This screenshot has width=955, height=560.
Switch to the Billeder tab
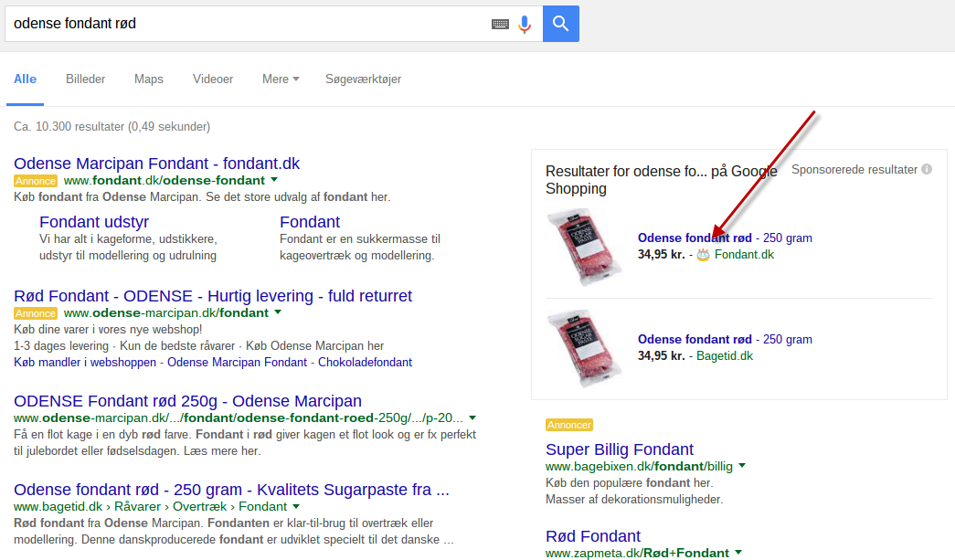[85, 79]
